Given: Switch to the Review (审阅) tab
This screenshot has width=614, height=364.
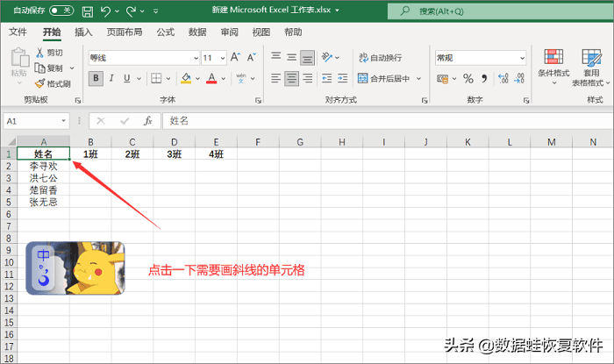Looking at the screenshot, I should tap(229, 32).
